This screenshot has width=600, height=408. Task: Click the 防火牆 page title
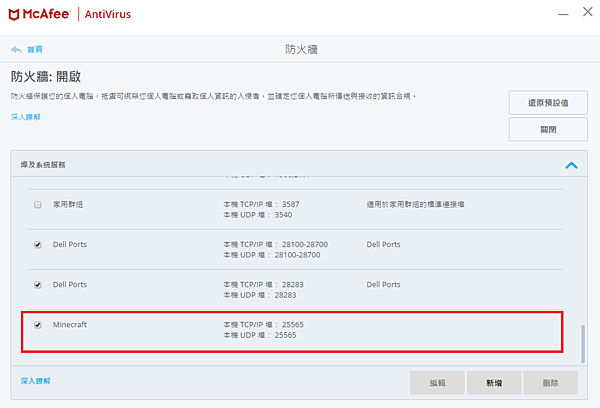point(301,49)
